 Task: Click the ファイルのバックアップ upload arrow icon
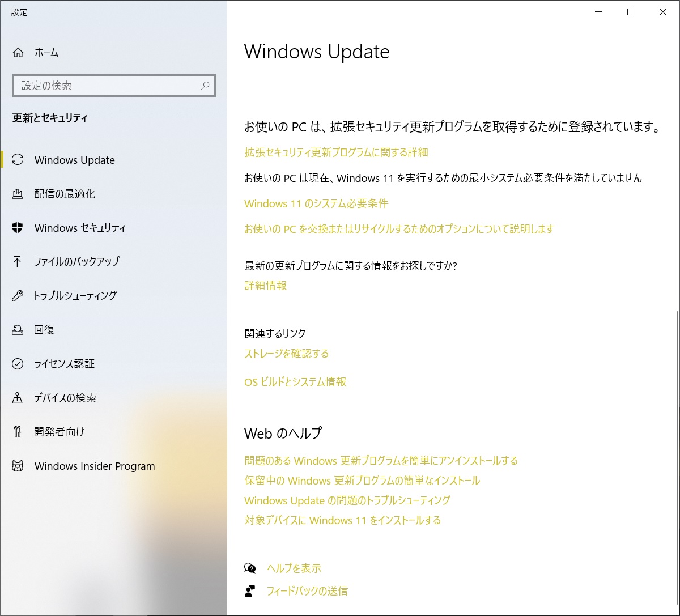[18, 262]
